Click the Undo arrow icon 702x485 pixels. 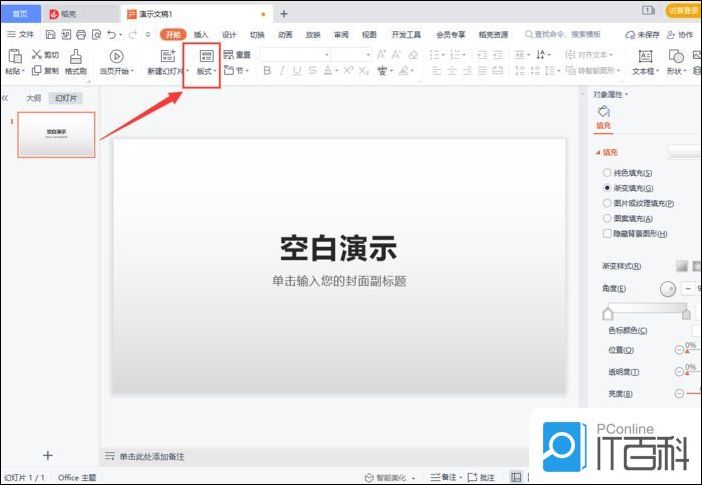click(x=111, y=34)
